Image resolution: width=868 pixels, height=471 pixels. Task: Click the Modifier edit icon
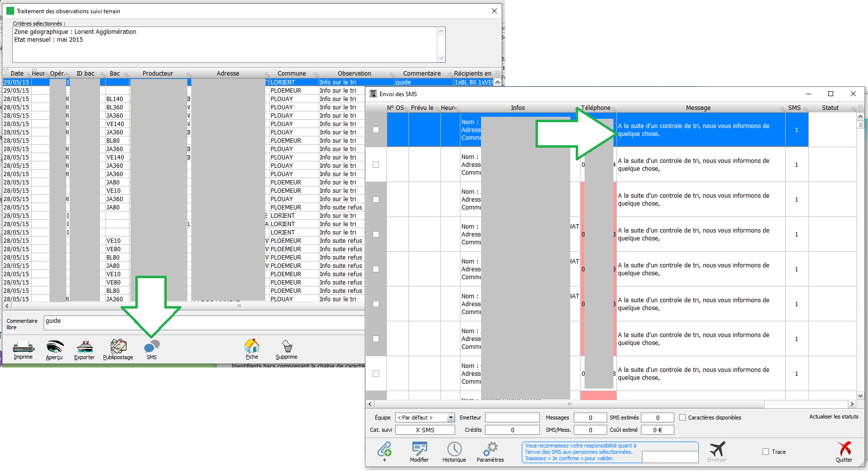pos(419,450)
